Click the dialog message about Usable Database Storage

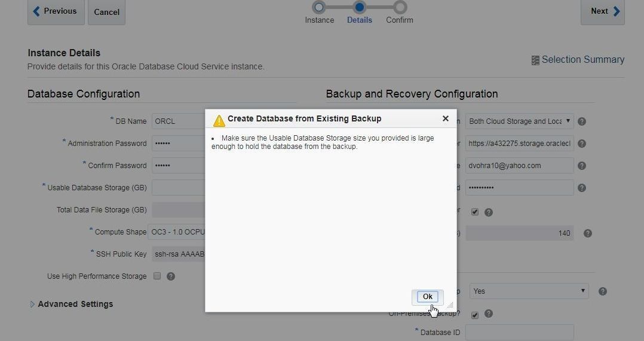point(323,142)
